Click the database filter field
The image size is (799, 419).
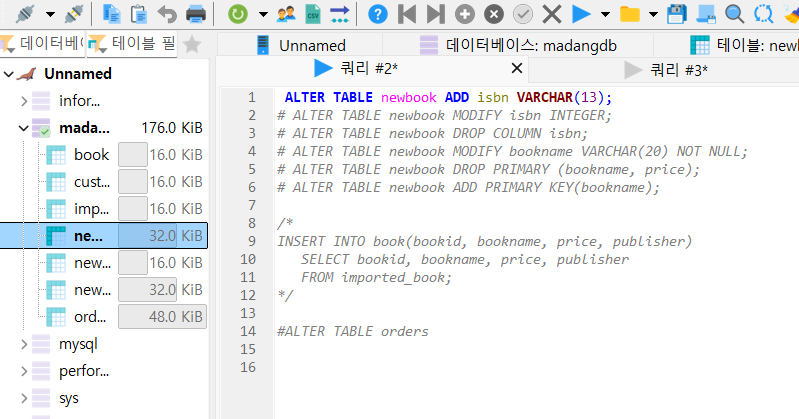pyautogui.click(x=42, y=44)
